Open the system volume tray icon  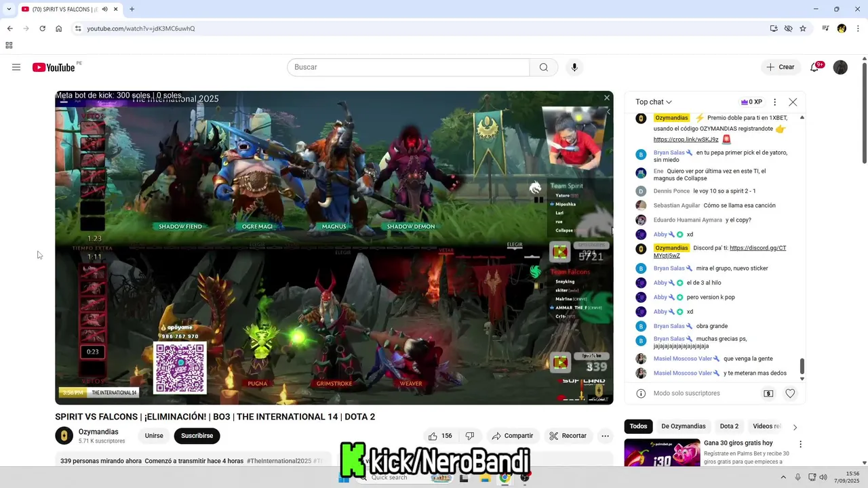[823, 478]
